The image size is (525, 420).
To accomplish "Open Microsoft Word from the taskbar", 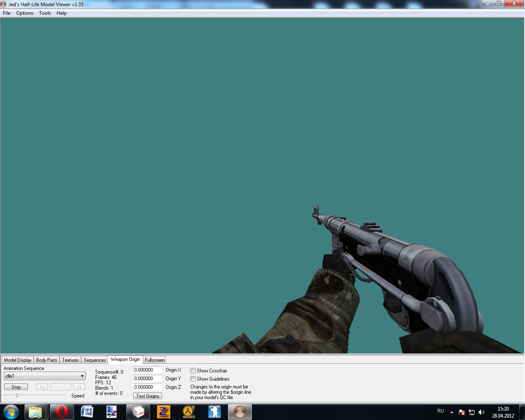I will pos(87,411).
